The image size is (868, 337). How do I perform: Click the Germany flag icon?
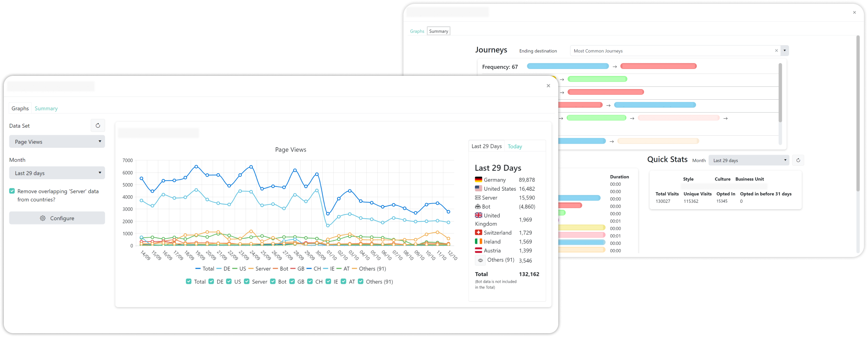pos(478,180)
